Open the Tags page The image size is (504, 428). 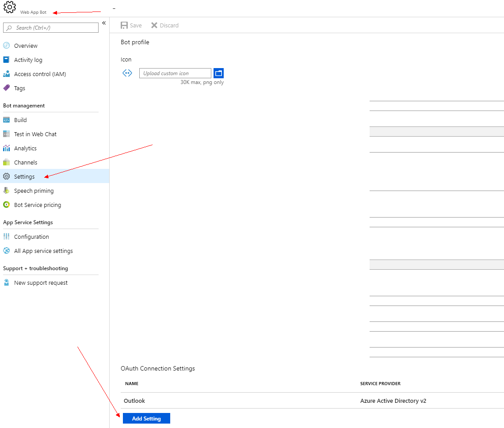(x=19, y=88)
